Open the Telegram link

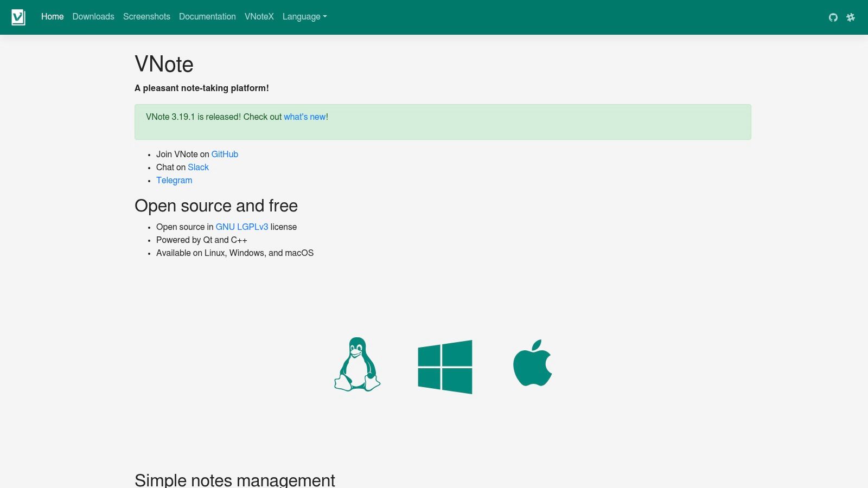[174, 181]
